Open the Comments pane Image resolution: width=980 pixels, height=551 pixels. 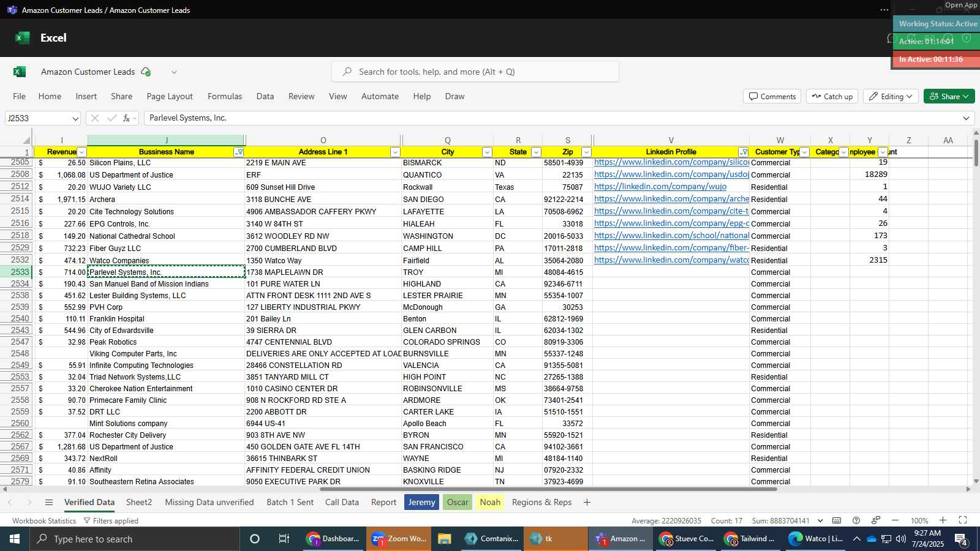point(772,96)
